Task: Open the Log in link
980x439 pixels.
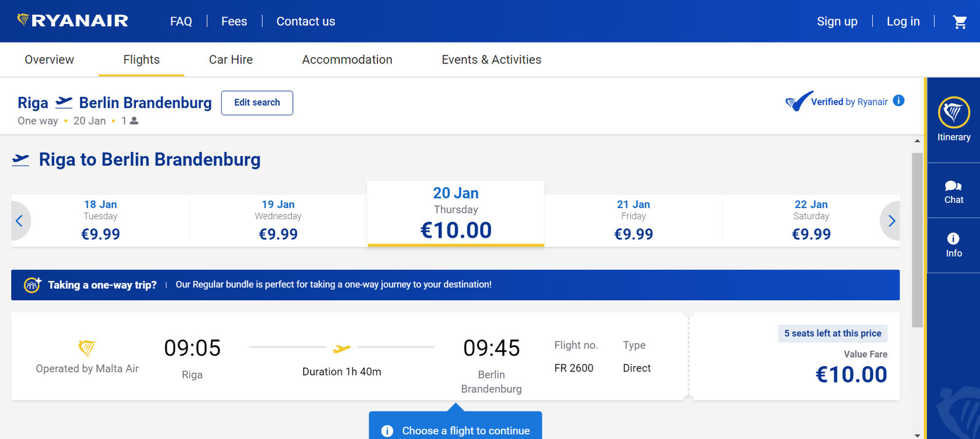Action: pyautogui.click(x=903, y=22)
